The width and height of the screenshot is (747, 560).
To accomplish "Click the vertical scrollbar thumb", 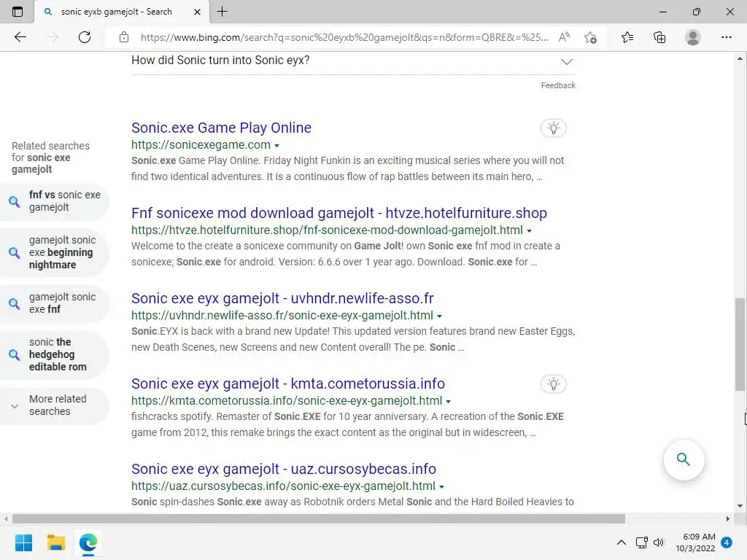I will [740, 344].
